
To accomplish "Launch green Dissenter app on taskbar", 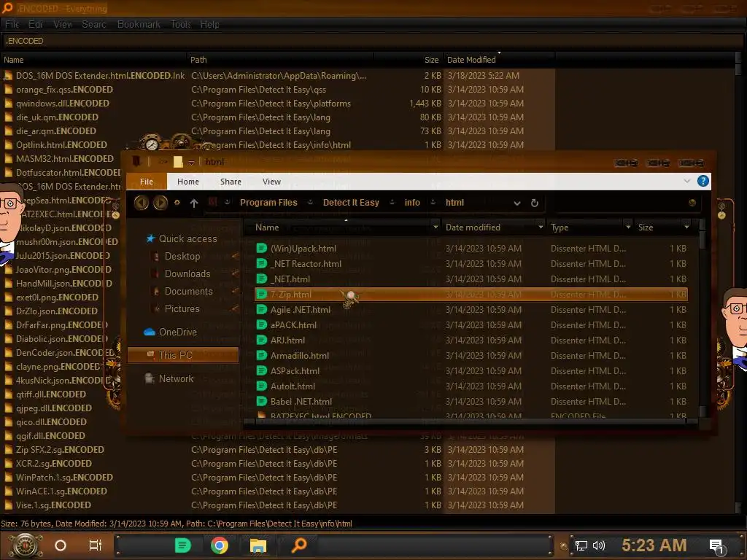I will pos(182,545).
